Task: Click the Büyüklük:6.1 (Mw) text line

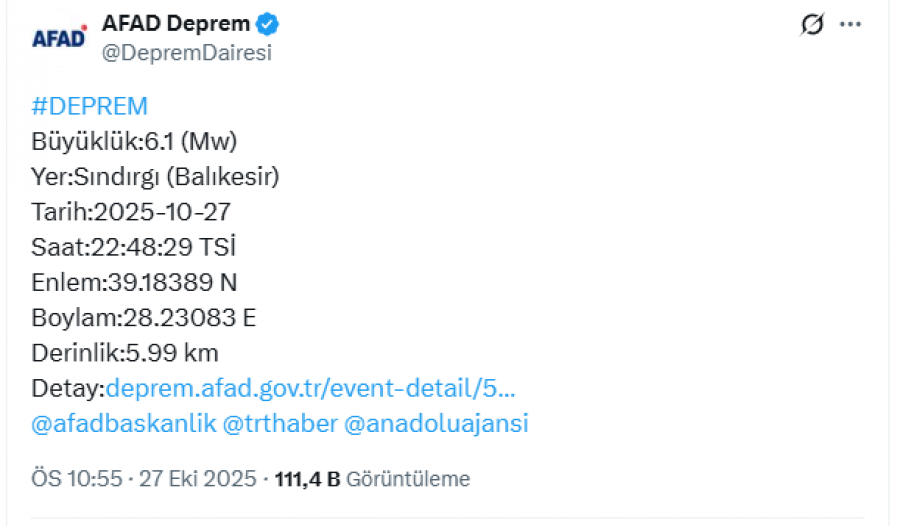Action: coord(134,140)
